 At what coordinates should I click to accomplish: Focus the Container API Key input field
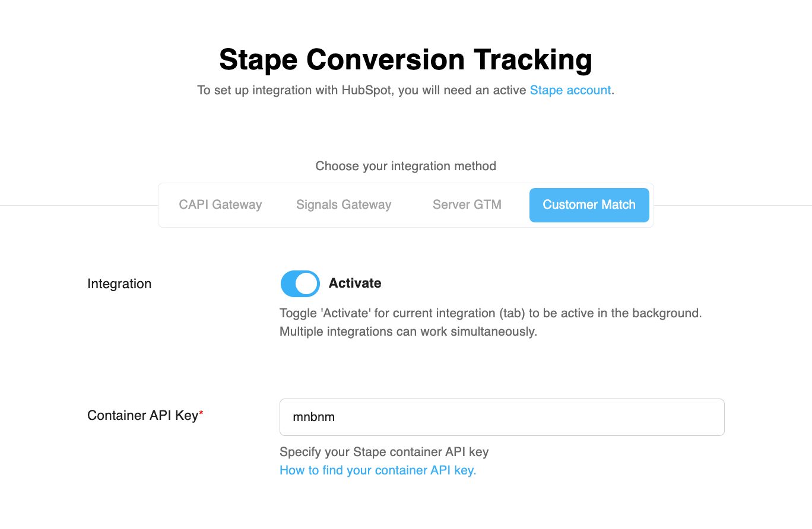[x=502, y=417]
